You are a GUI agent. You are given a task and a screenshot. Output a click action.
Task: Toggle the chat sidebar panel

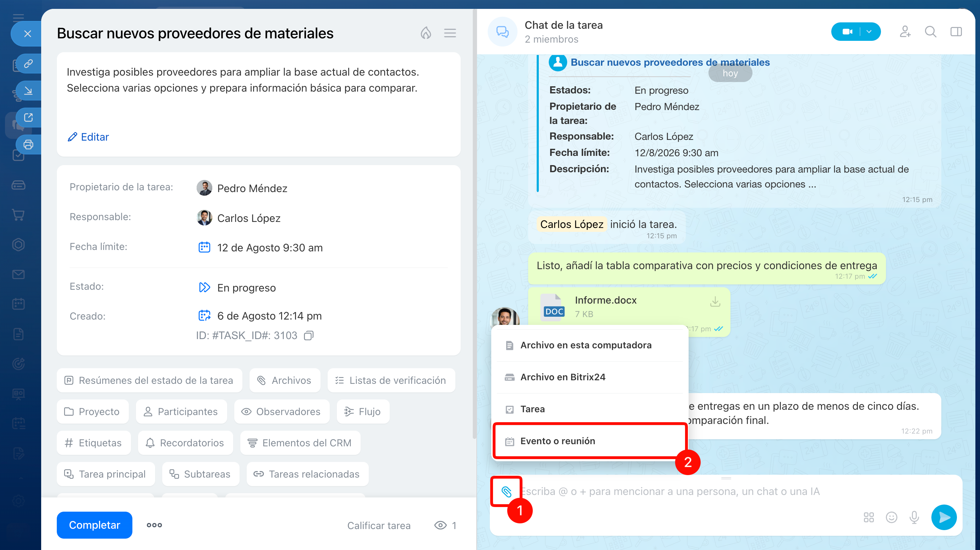956,32
